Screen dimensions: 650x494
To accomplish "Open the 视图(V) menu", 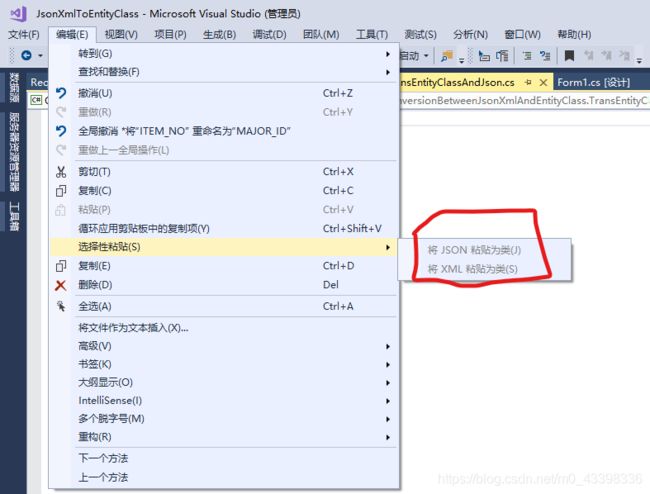I will (x=121, y=34).
